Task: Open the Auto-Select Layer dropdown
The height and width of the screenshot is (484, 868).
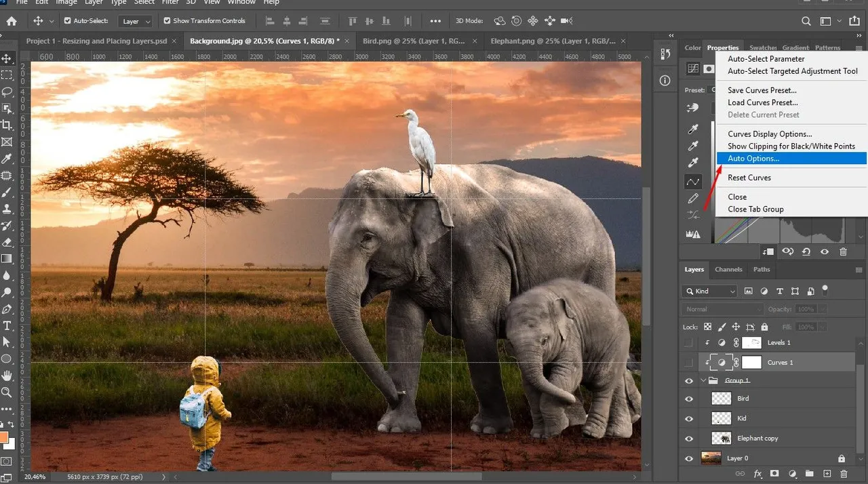Action: pyautogui.click(x=136, y=21)
